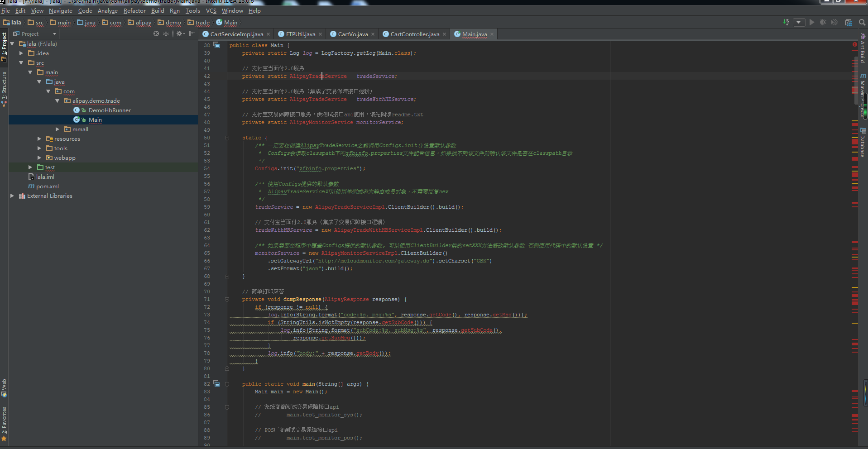
Task: Toggle the Ant Build tool window
Action: [x=863, y=48]
